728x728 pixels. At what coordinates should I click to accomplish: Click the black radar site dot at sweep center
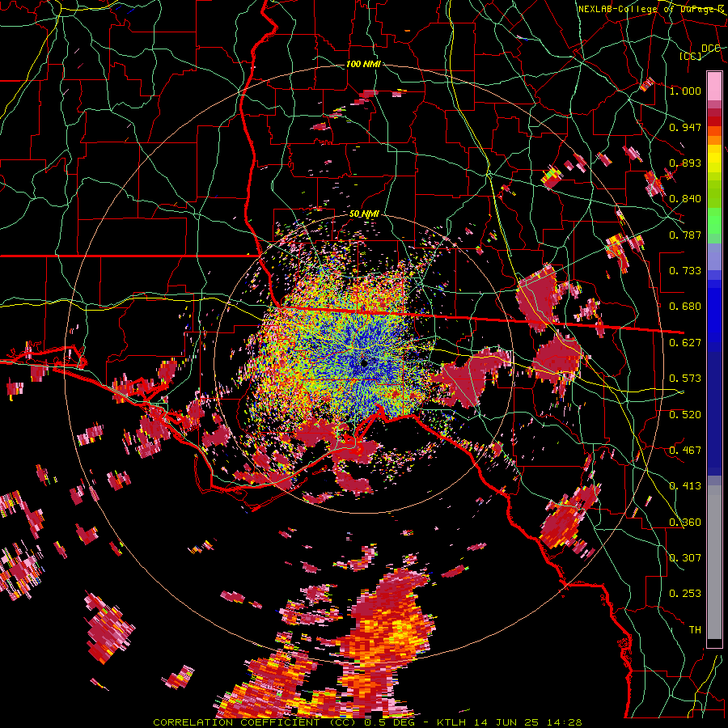(x=365, y=363)
